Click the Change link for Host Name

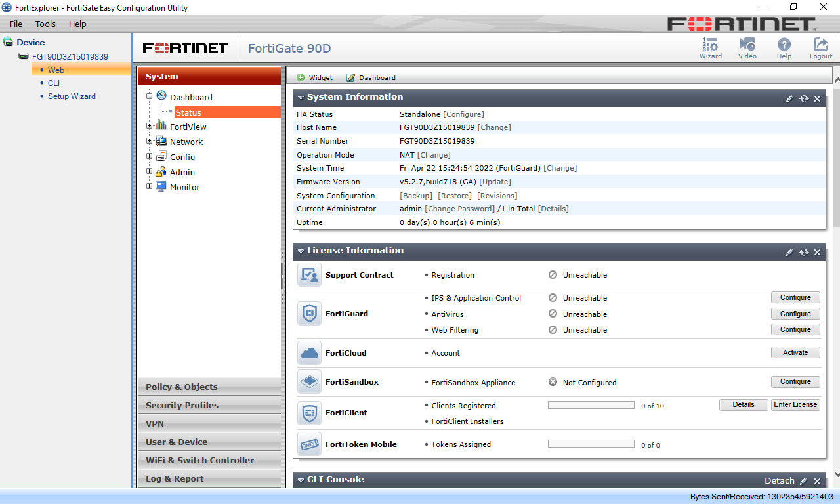tap(494, 127)
